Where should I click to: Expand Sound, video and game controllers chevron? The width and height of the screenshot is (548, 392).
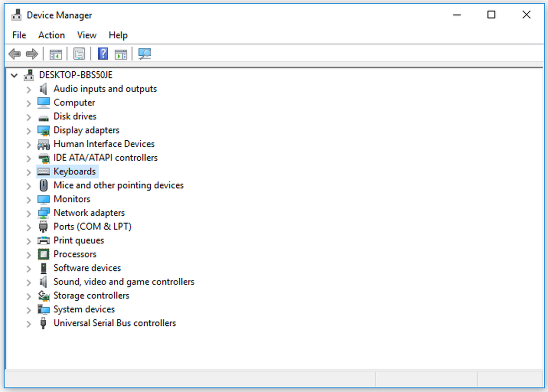coord(29,282)
